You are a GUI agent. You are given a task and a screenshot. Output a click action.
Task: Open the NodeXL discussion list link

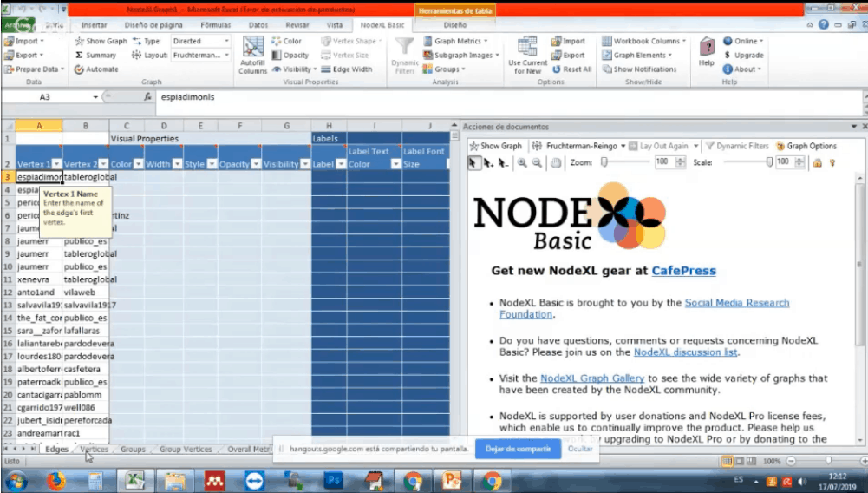(x=685, y=352)
